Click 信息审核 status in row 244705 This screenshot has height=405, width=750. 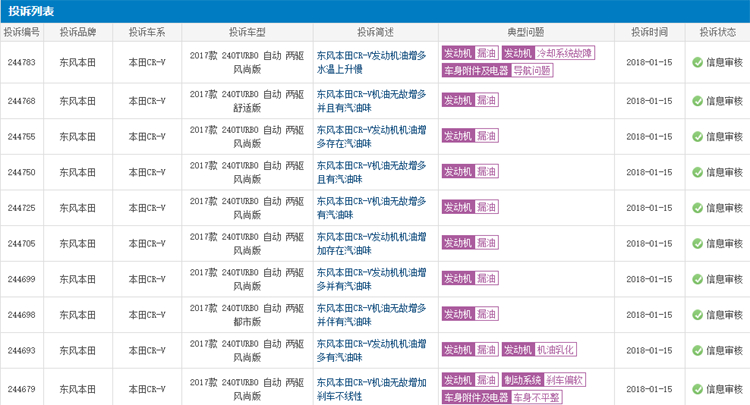(x=724, y=243)
